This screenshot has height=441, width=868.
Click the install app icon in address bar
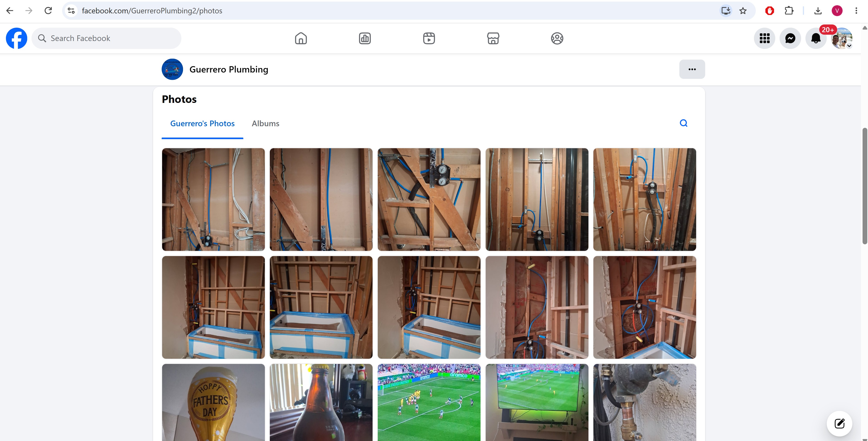[725, 11]
